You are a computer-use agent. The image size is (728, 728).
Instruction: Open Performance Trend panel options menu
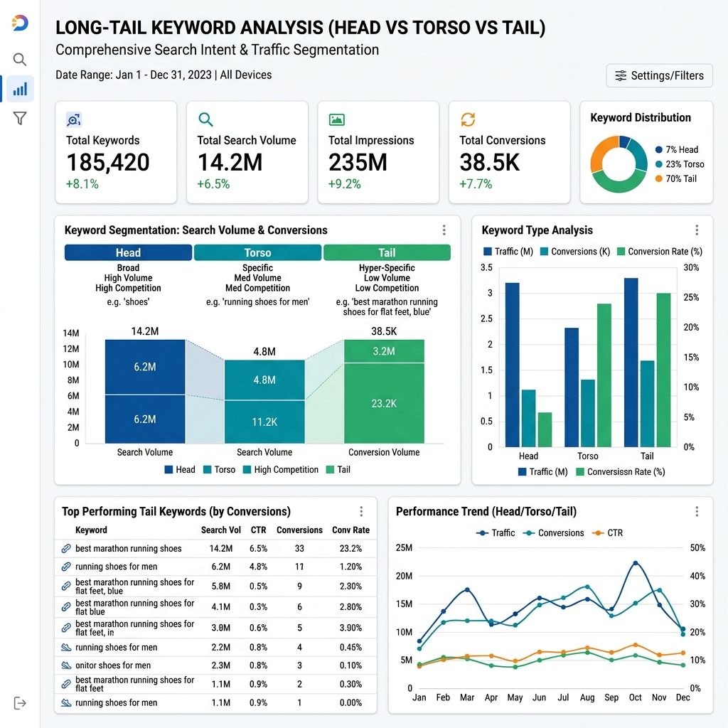(697, 512)
